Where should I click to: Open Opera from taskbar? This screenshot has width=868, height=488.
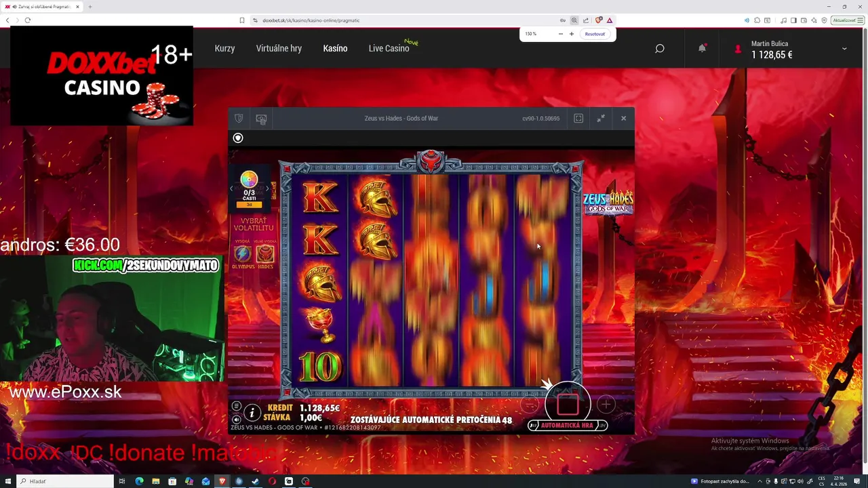coord(272,481)
